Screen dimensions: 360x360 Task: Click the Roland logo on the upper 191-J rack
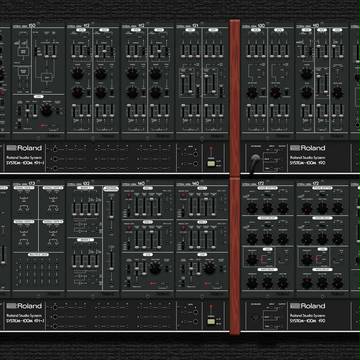click(24, 148)
